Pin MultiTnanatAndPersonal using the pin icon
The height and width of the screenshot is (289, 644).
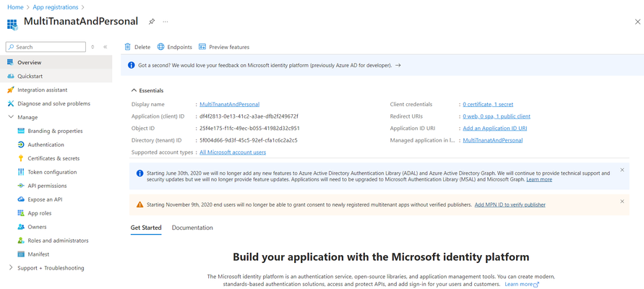[152, 22]
